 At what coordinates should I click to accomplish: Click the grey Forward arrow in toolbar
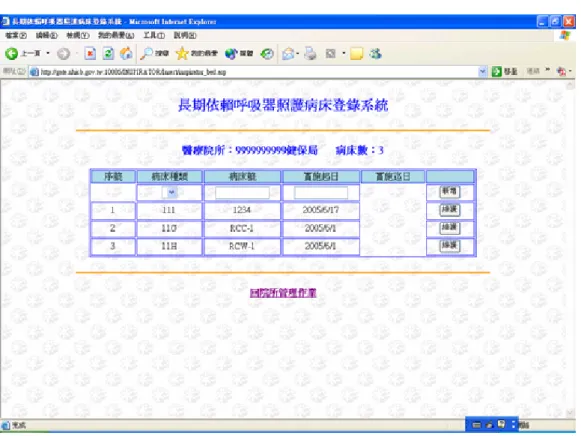point(63,54)
